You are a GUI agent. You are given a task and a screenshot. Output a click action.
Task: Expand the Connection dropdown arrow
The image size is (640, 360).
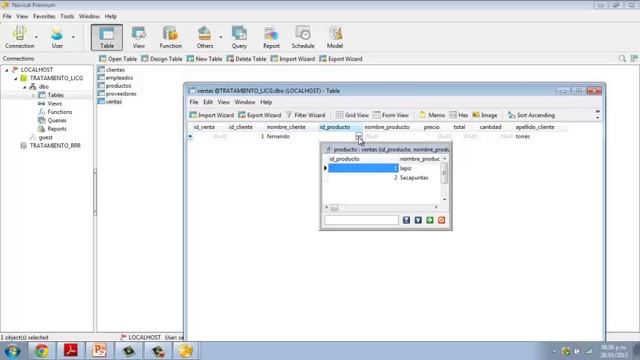[36, 37]
